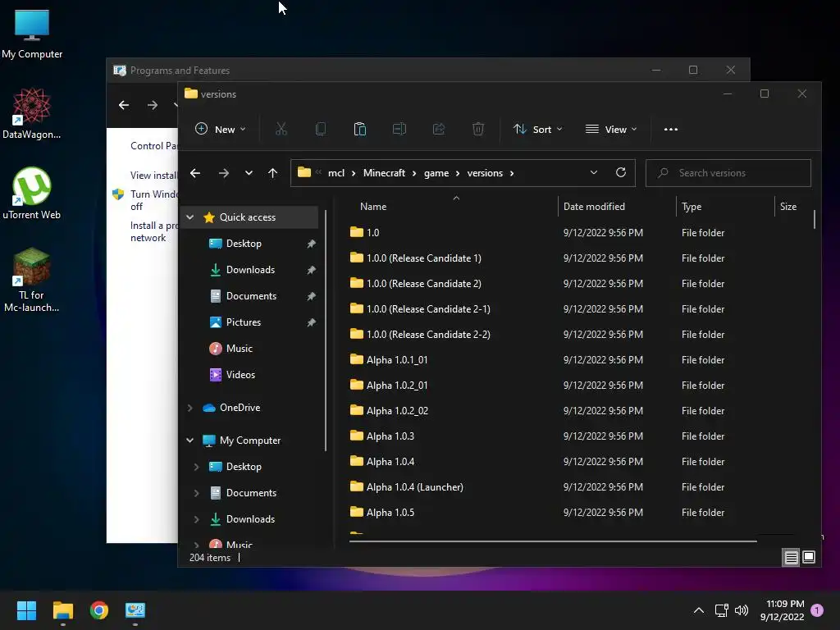Click forward arrow in Programs and Features window
The width and height of the screenshot is (840, 630).
[x=153, y=105]
